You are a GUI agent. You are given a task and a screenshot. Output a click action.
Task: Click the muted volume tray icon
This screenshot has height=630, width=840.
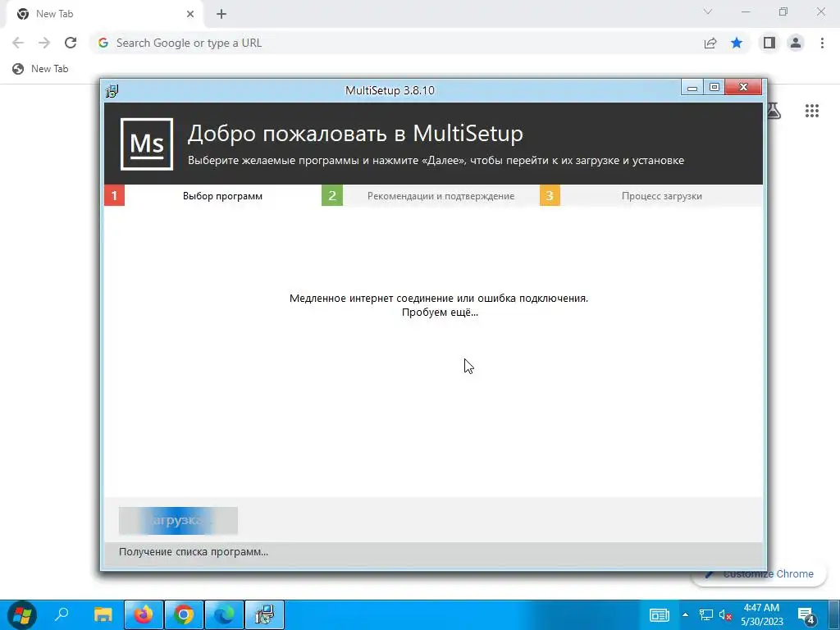click(725, 615)
